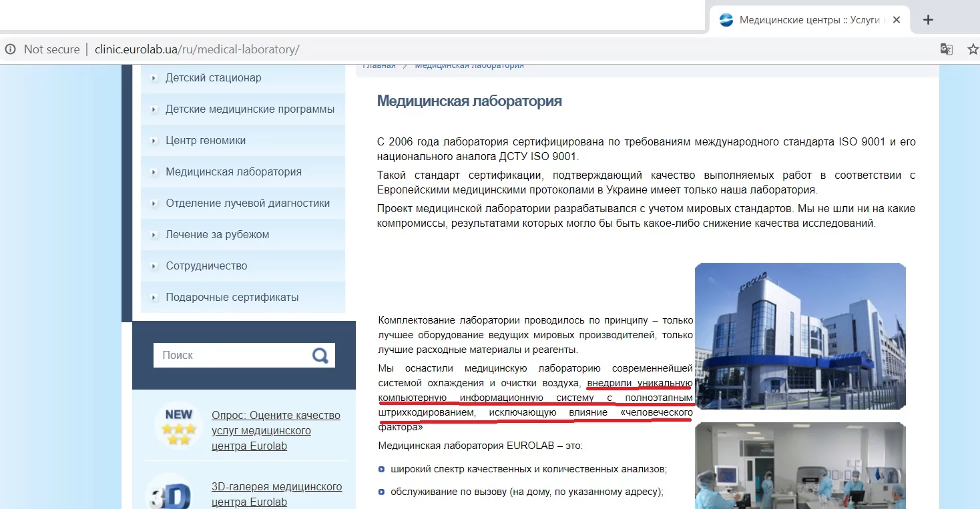980x509 pixels.
Task: Expand the Центр геномики arrow bullet
Action: [x=154, y=141]
